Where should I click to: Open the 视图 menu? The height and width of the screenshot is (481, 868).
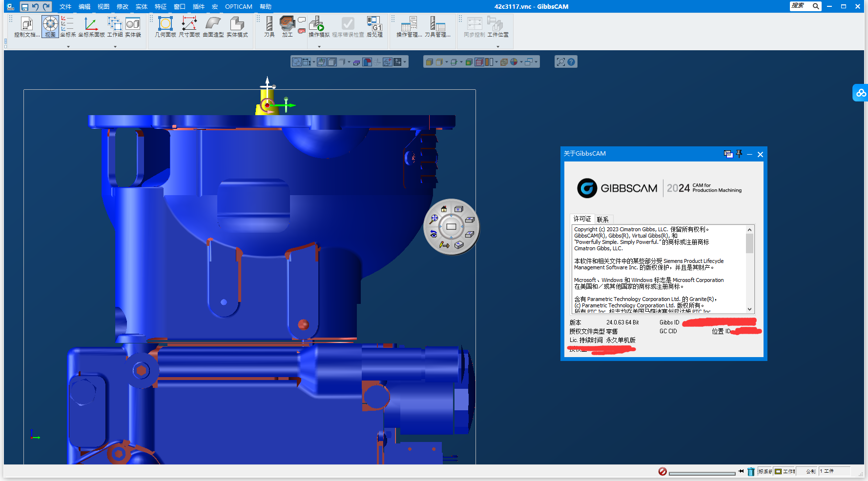tap(103, 6)
